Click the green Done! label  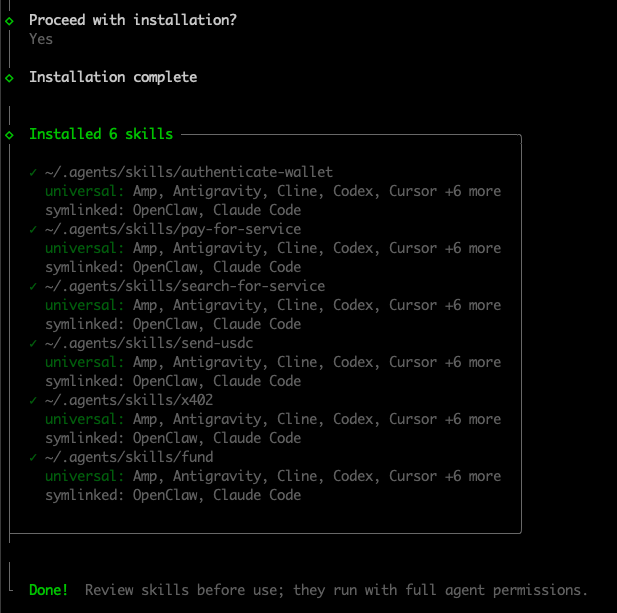[x=49, y=590]
